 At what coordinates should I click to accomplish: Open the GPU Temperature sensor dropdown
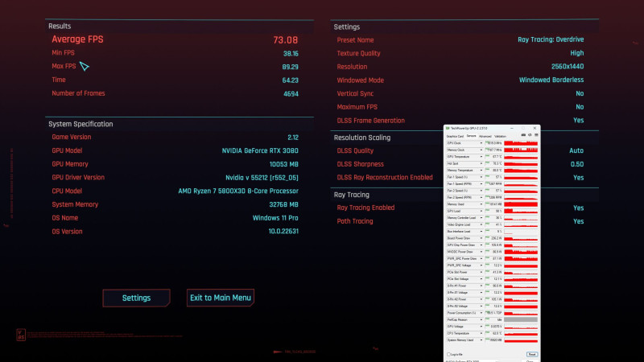(481, 157)
